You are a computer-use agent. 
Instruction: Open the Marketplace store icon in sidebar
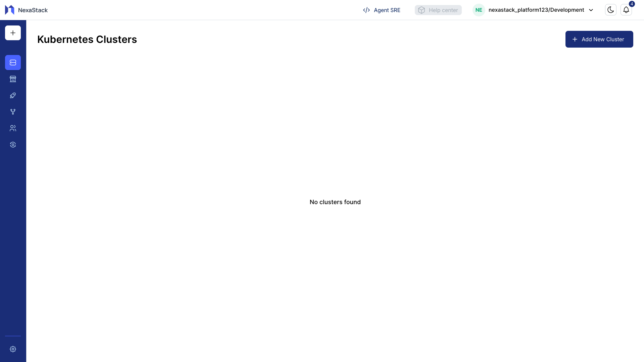click(x=13, y=79)
